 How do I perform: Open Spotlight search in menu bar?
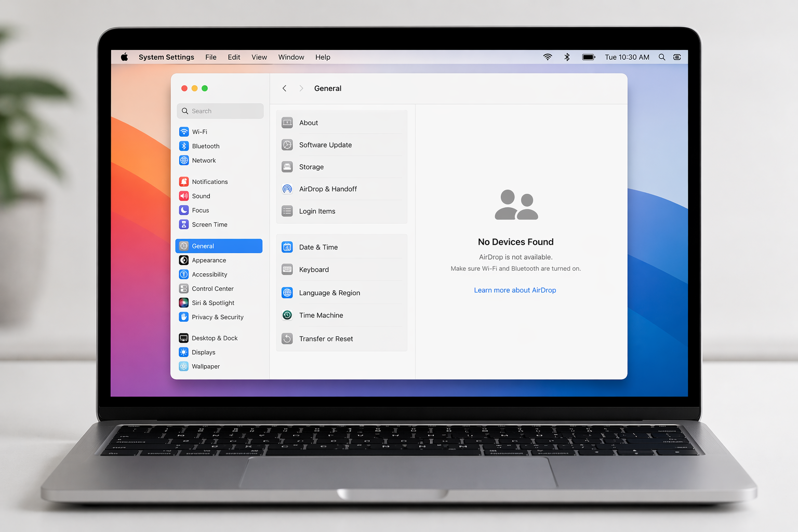pos(662,57)
